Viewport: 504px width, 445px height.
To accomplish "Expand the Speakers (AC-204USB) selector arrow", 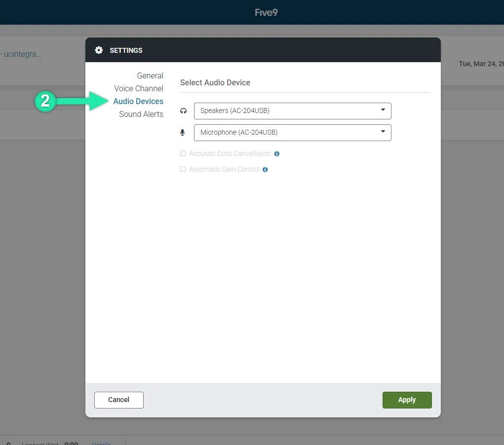I will [x=383, y=111].
